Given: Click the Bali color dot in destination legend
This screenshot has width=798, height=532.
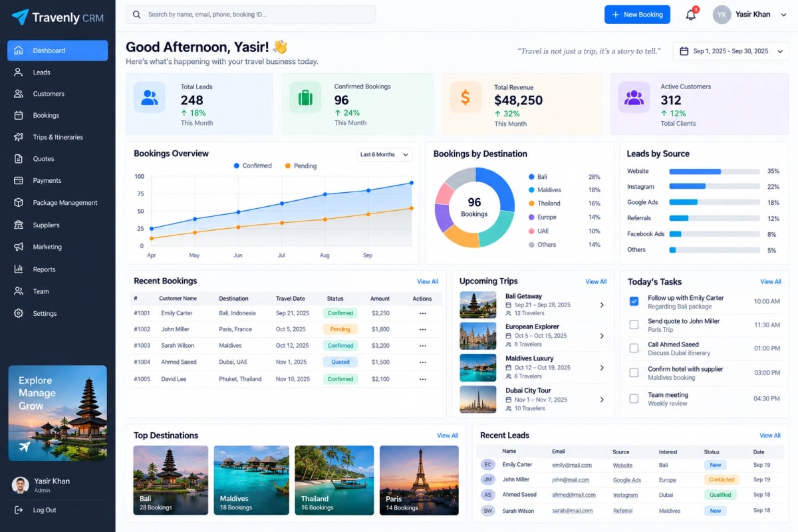Looking at the screenshot, I should pos(531,177).
